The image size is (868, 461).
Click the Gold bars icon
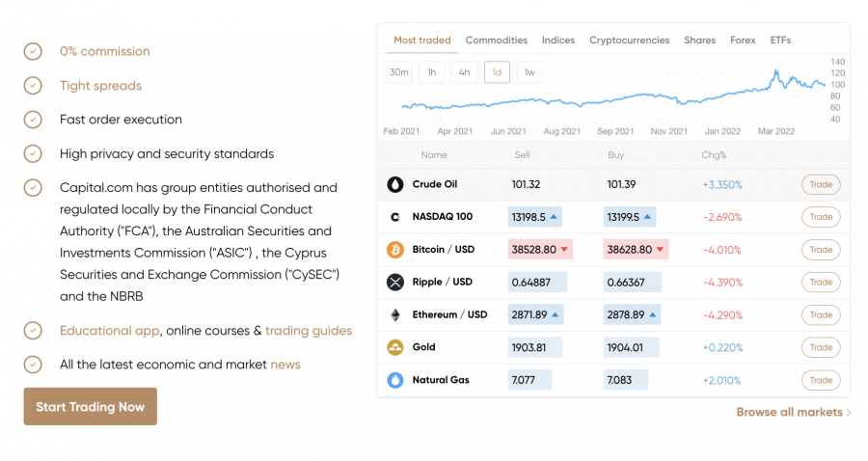point(394,347)
